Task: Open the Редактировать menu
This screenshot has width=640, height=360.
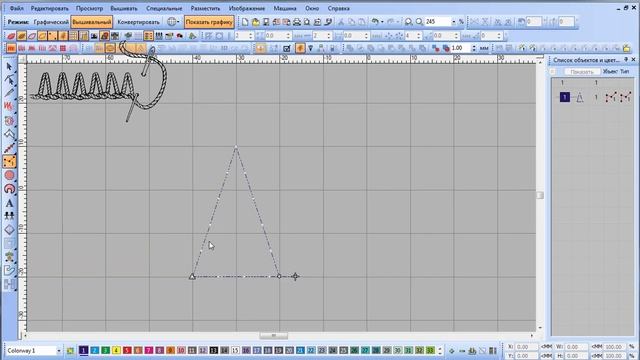Action: (49, 8)
